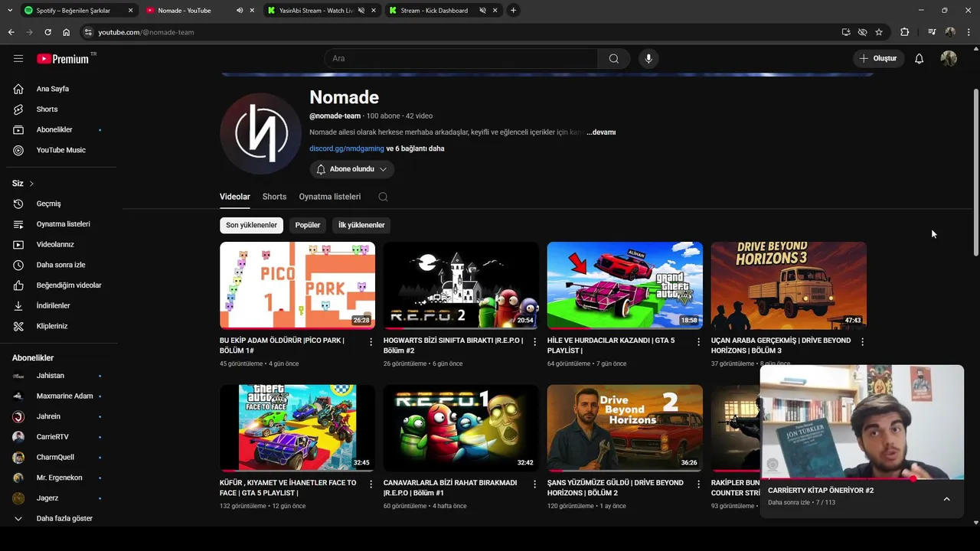Seek the miniplayer red progress bar
Viewport: 980px width, 551px height.
pyautogui.click(x=861, y=479)
